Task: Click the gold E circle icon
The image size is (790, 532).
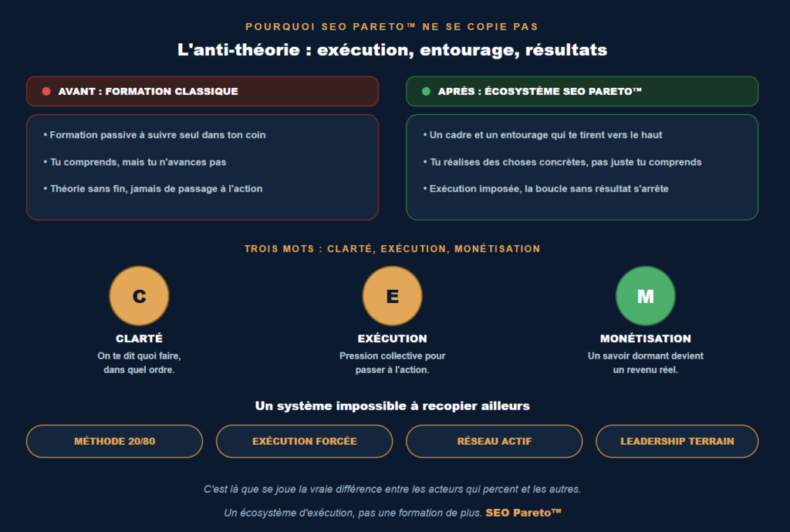Action: click(393, 296)
